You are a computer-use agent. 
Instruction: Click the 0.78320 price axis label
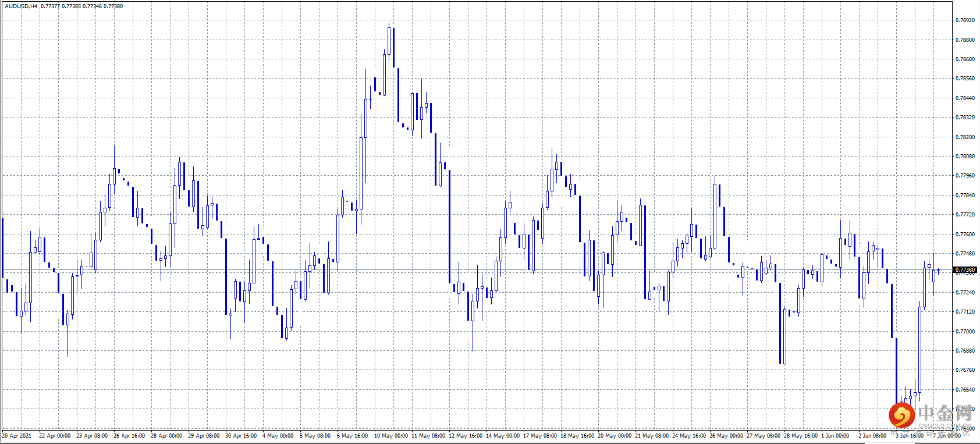pos(965,118)
